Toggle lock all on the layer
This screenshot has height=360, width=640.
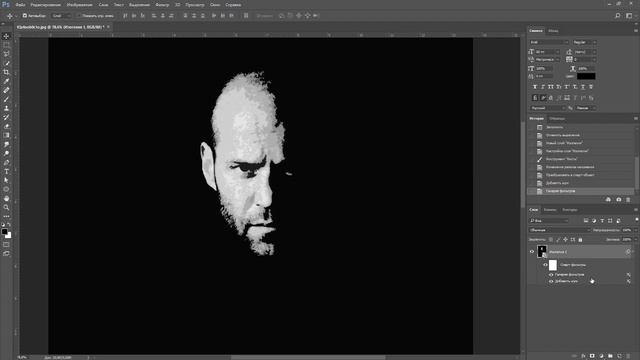580,240
